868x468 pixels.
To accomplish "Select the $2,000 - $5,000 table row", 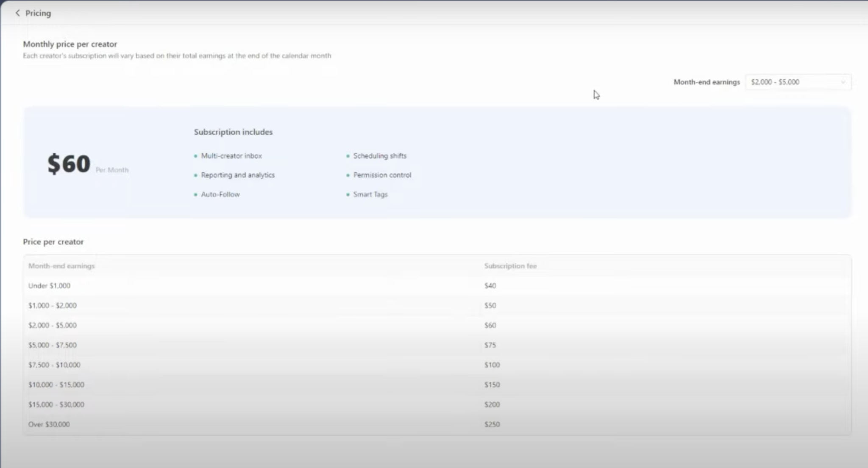I will (53, 326).
